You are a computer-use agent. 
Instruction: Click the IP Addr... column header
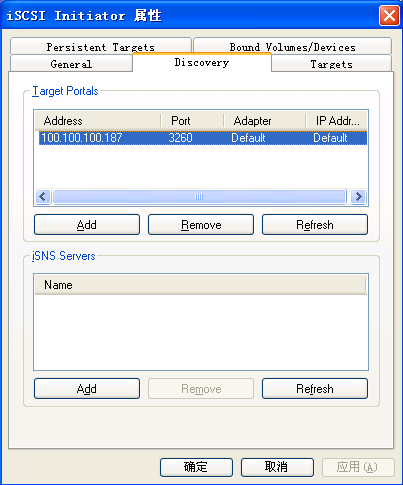click(x=336, y=121)
